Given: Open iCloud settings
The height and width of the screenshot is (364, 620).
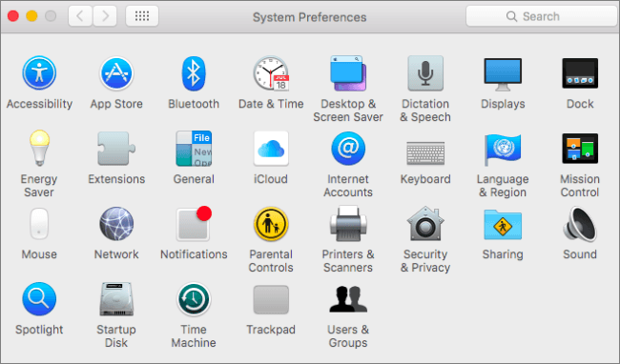Looking at the screenshot, I should tap(271, 149).
